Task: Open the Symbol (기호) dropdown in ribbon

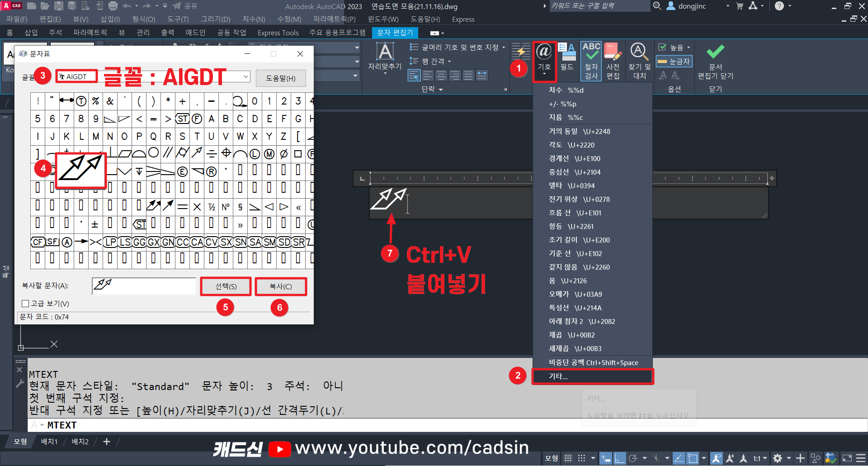Action: [544, 61]
